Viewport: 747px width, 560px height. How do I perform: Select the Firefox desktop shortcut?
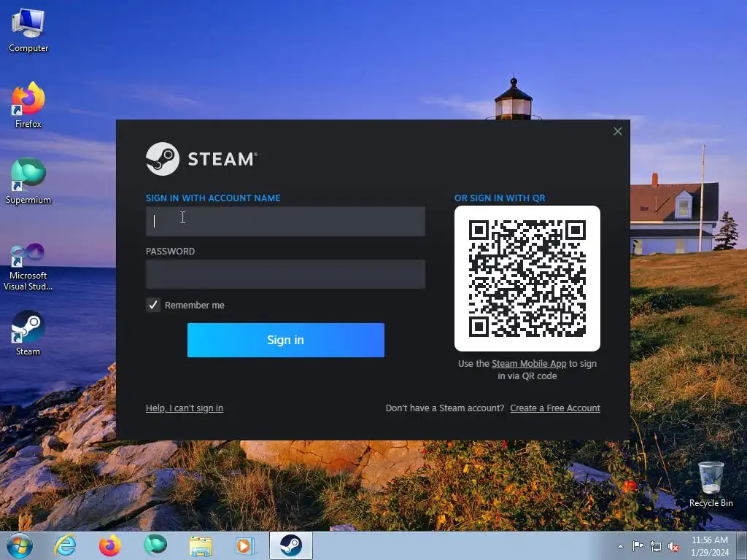click(28, 105)
